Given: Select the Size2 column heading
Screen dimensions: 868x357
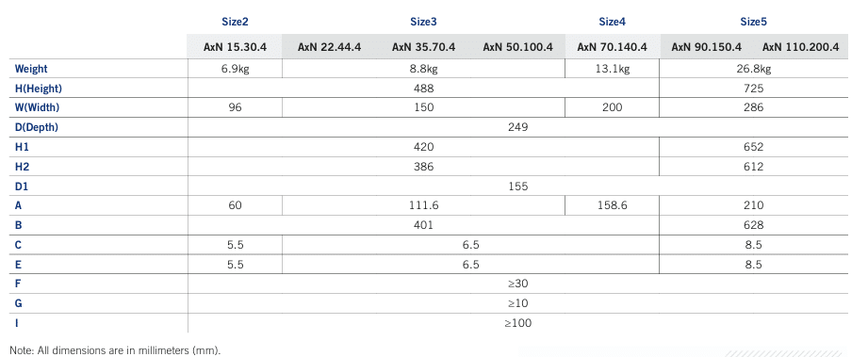Looking at the screenshot, I should coord(235,22).
